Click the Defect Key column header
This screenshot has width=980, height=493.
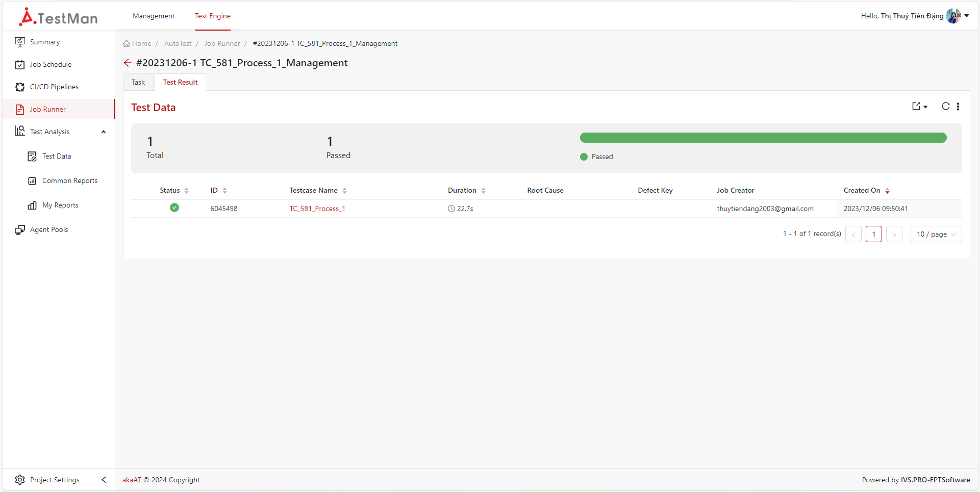pyautogui.click(x=655, y=190)
